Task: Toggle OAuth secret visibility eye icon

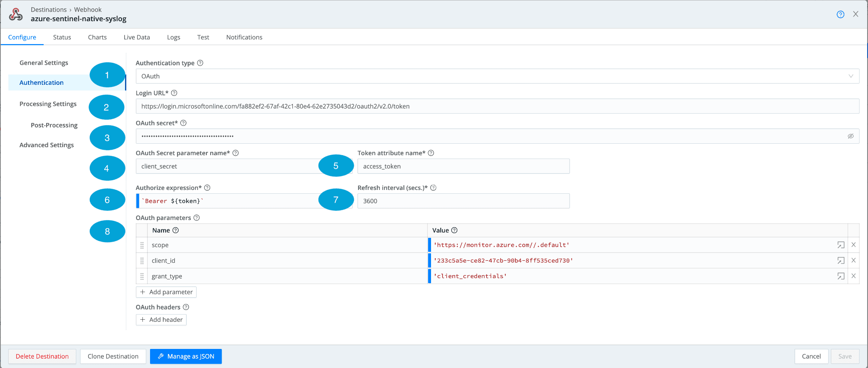Action: pos(850,136)
